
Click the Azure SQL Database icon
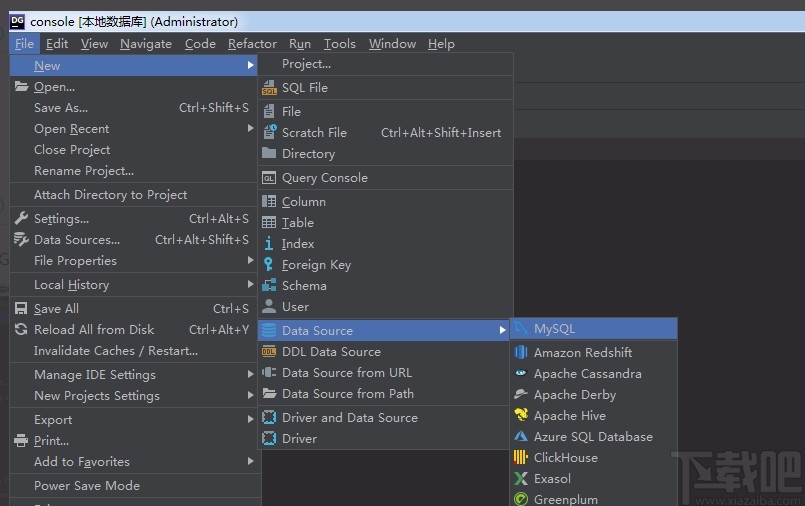point(521,436)
